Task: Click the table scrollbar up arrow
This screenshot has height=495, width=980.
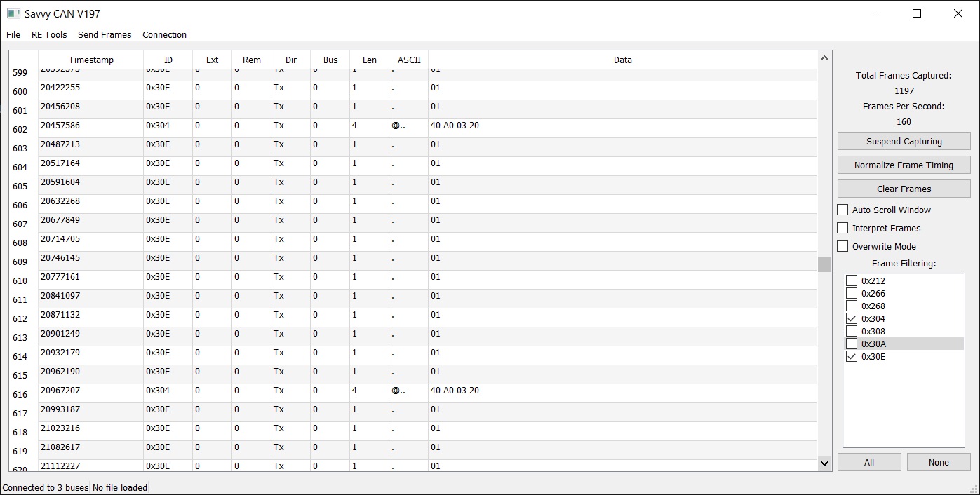Action: 824,59
